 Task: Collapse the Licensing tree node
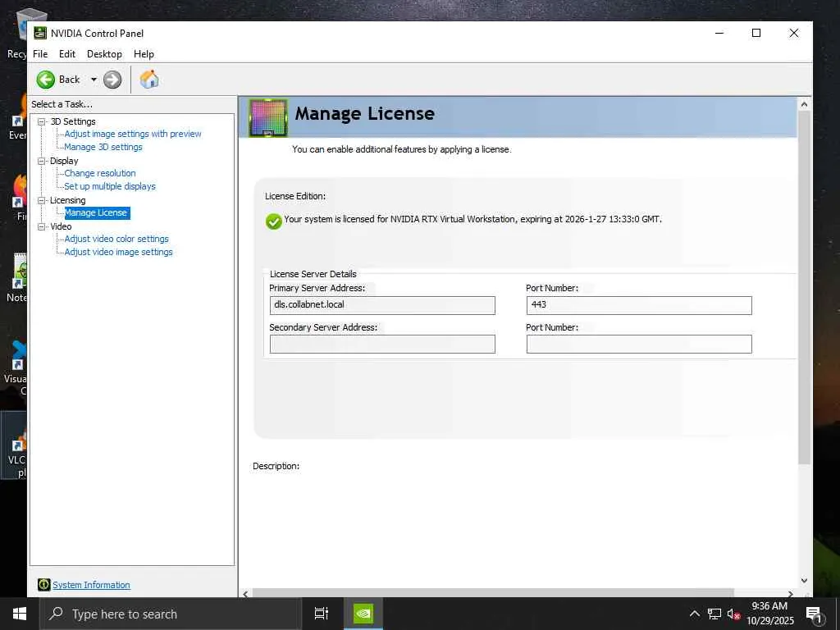tap(41, 200)
